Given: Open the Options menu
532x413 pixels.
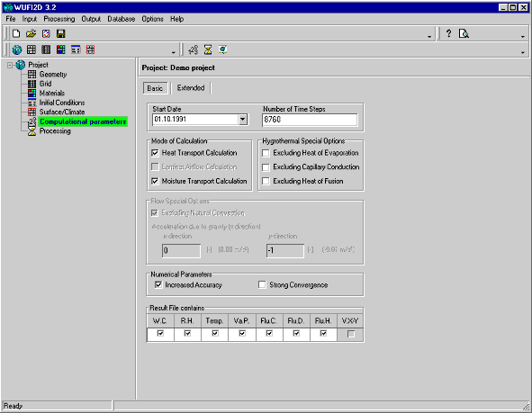Looking at the screenshot, I should 152,19.
